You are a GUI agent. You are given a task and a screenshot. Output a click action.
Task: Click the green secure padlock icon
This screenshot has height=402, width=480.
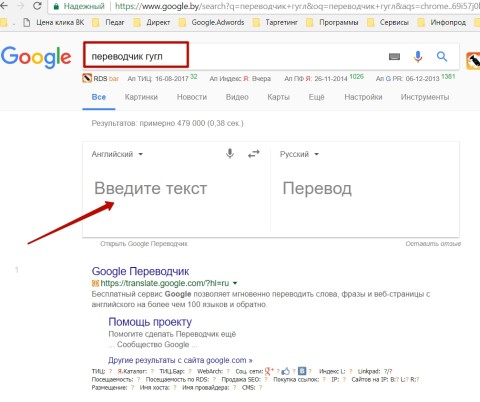coord(56,6)
